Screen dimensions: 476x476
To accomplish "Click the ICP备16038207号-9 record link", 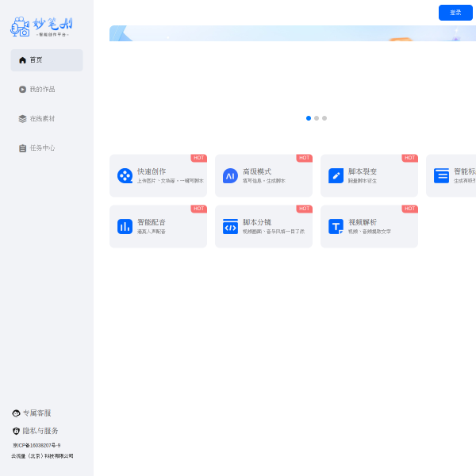I will coord(36,445).
